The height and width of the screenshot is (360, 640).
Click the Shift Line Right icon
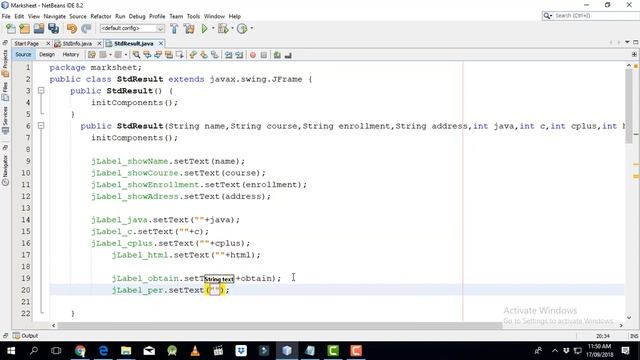coord(239,55)
